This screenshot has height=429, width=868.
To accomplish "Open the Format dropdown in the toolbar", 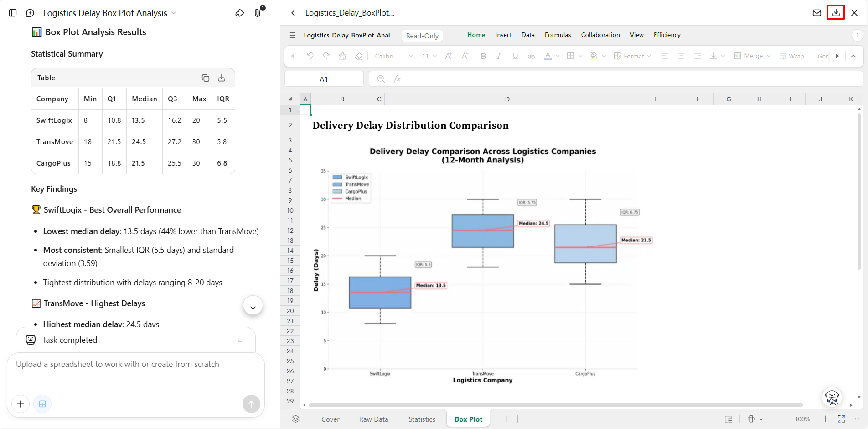I will [632, 56].
